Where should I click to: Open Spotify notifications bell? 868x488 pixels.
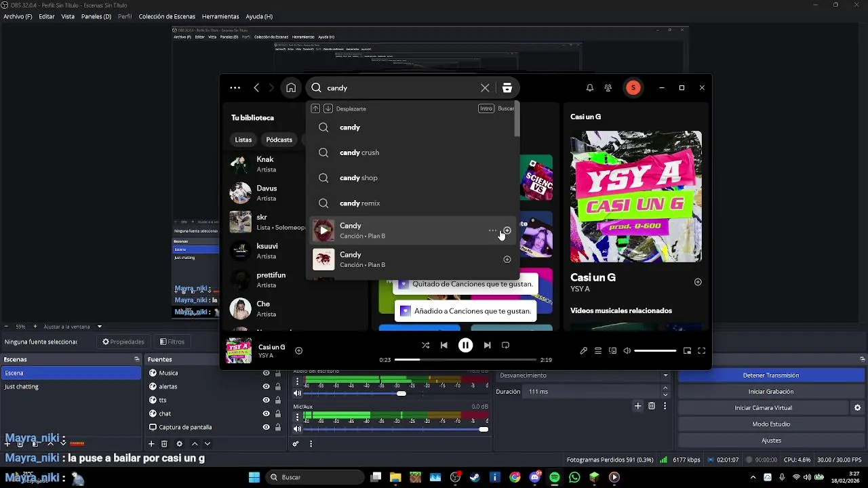point(590,87)
